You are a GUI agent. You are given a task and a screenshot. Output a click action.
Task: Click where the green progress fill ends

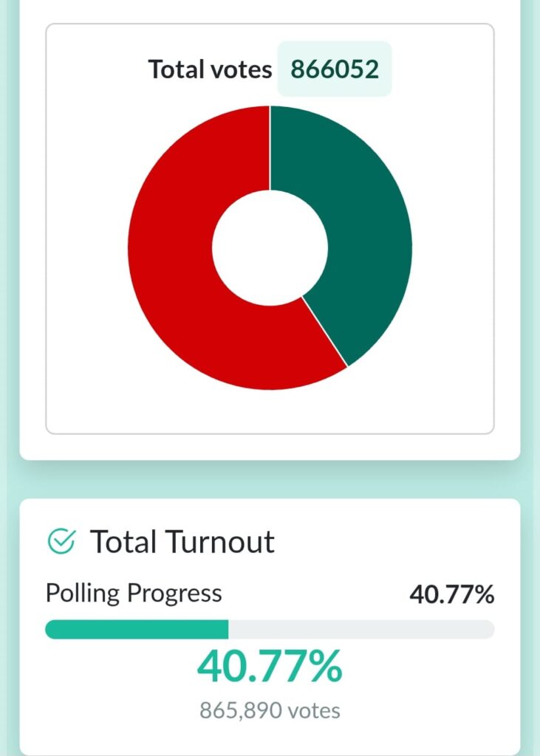click(228, 629)
